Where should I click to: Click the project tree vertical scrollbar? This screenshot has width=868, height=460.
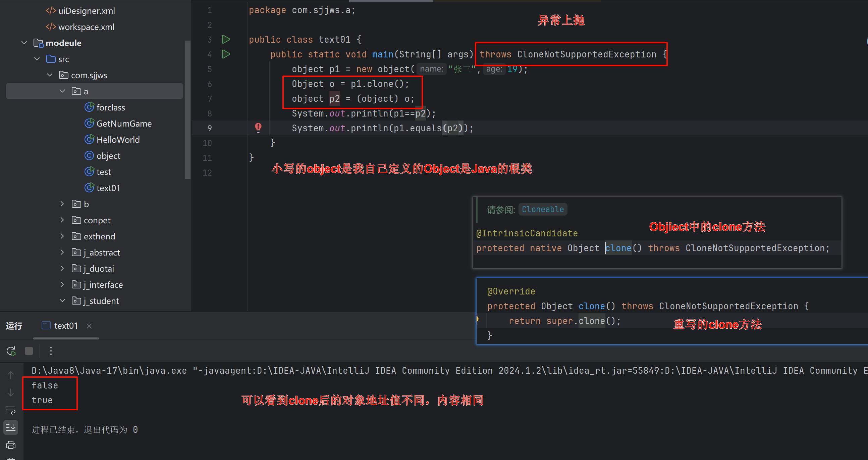188,109
